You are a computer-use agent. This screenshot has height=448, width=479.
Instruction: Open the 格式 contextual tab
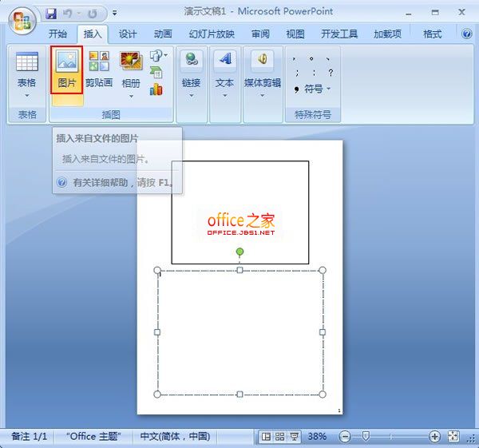(432, 34)
